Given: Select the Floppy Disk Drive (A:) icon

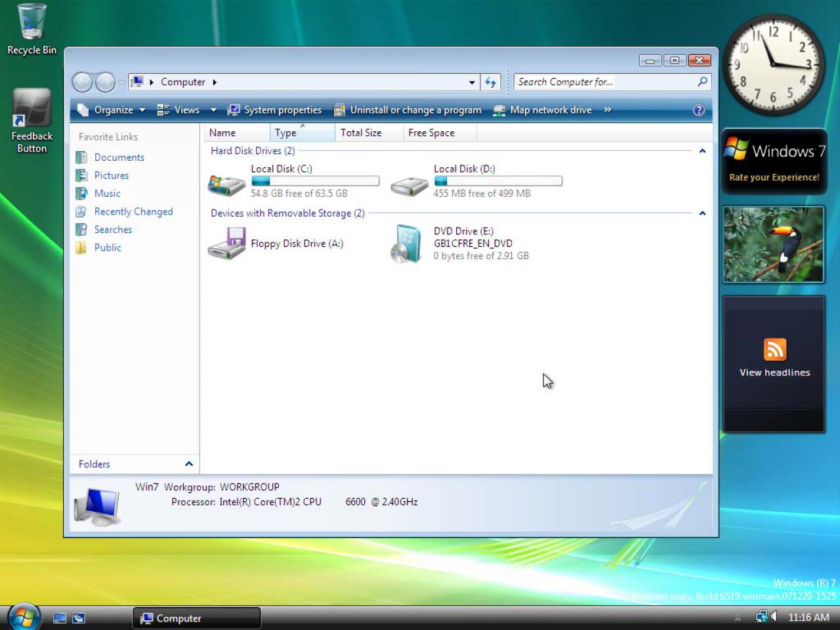Looking at the screenshot, I should tap(227, 243).
